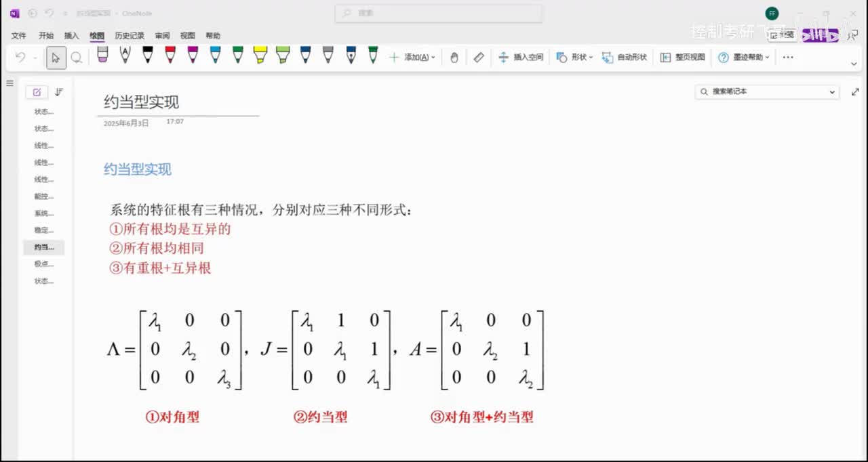868x462 pixels.
Task: Click the title bar search box
Action: click(x=439, y=14)
